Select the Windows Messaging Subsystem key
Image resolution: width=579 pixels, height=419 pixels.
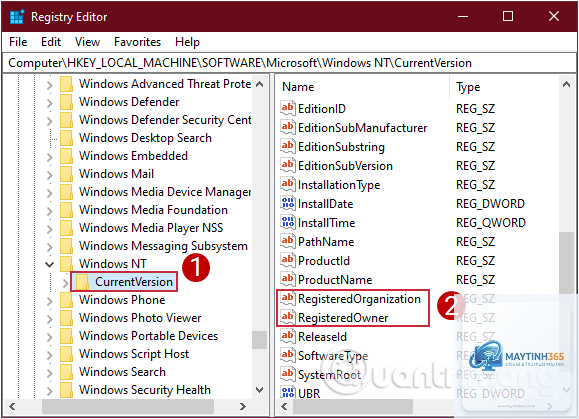pos(163,246)
